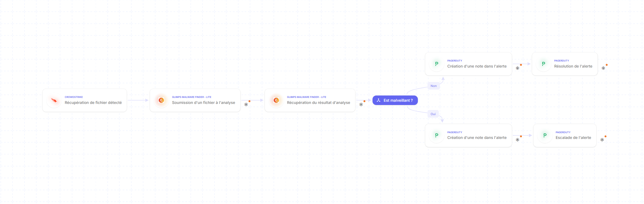
Task: Click orange dot after Résolution de l'alerte node
Action: [607, 65]
